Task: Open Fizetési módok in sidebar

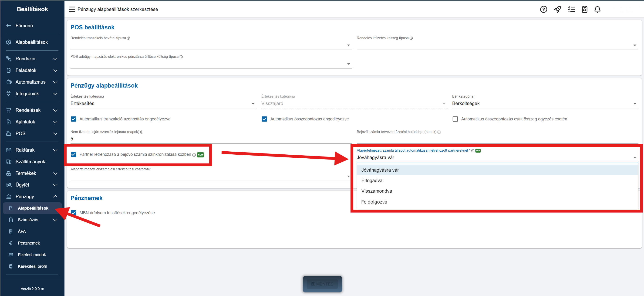Action: 32,255
